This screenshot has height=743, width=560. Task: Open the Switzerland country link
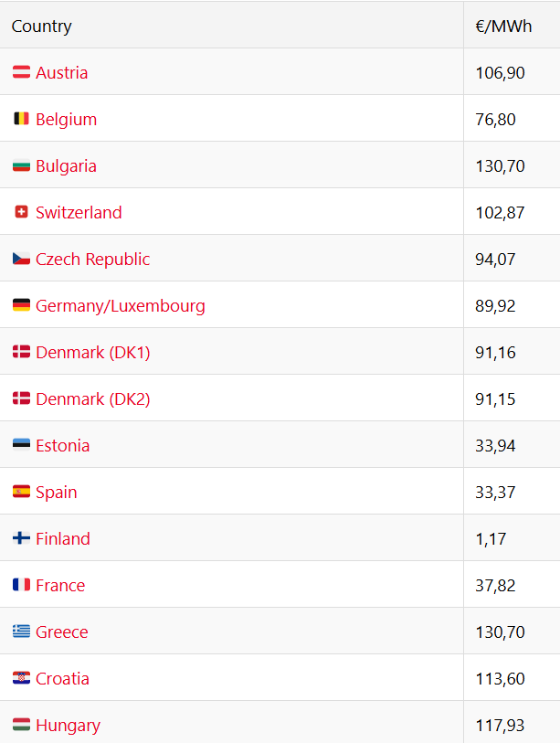click(79, 212)
